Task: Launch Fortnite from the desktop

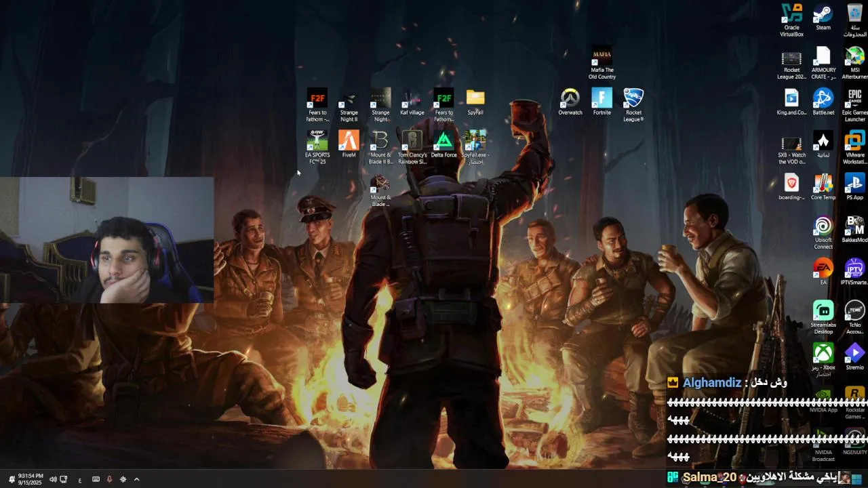Action: (601, 102)
